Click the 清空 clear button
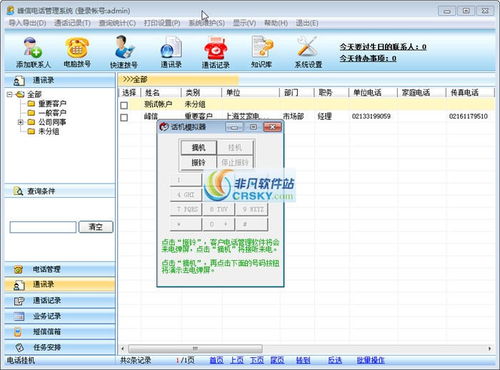500x370 pixels. pyautogui.click(x=96, y=227)
